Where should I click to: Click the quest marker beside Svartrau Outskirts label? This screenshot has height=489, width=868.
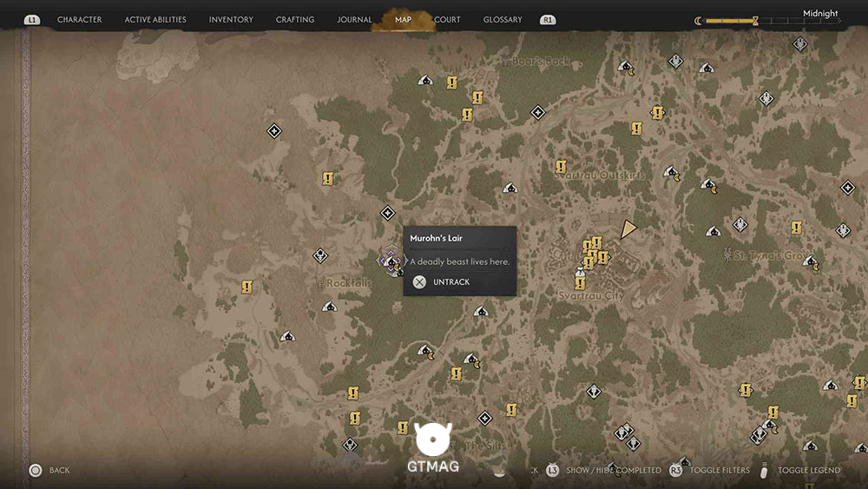coord(561,166)
